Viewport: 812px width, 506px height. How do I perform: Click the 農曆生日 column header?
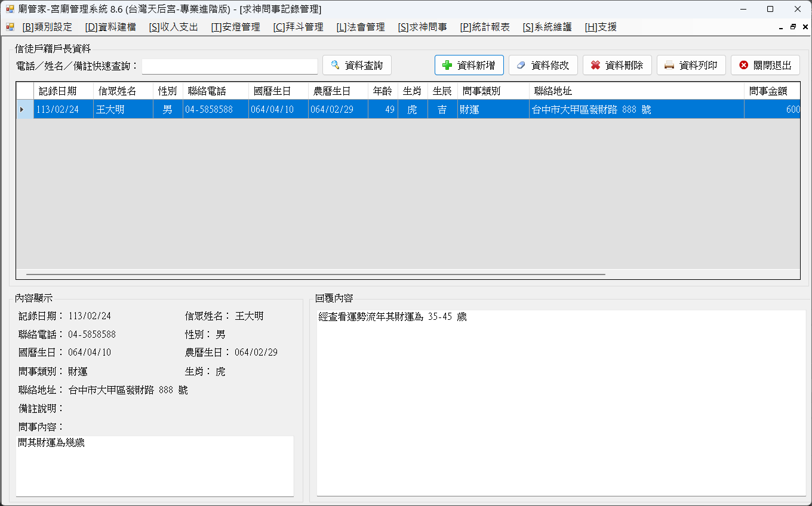(x=338, y=91)
